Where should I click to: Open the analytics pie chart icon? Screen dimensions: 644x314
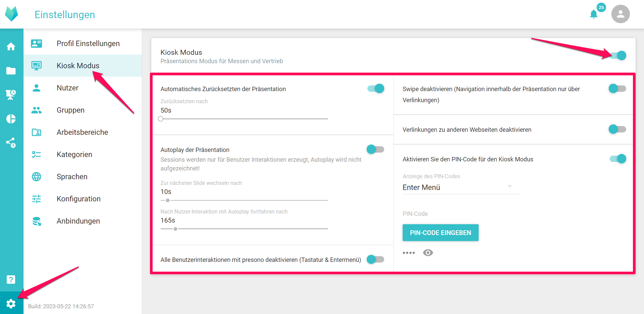[11, 119]
